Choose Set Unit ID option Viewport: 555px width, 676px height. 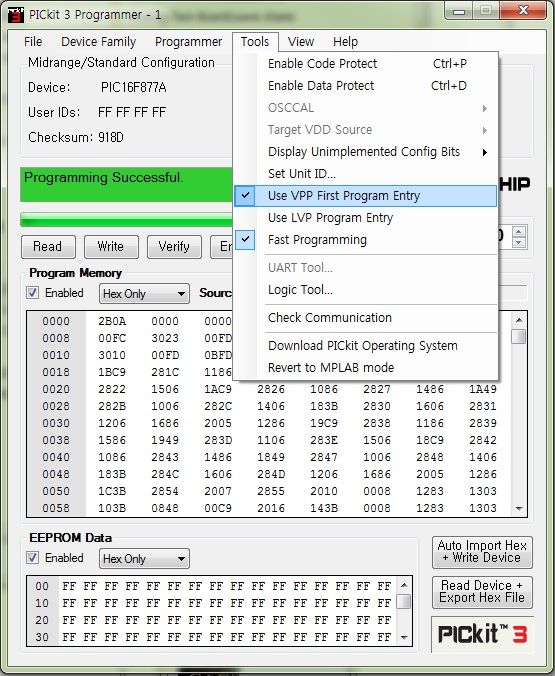(x=366, y=174)
